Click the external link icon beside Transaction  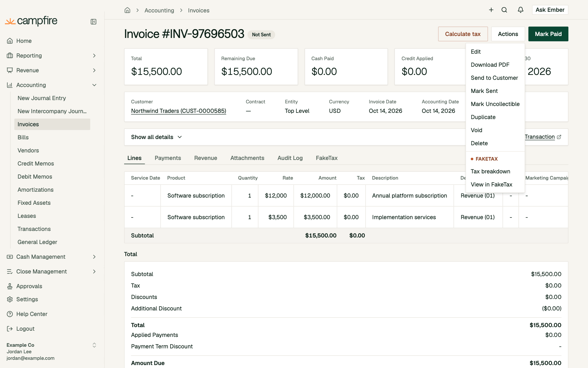[x=559, y=137]
